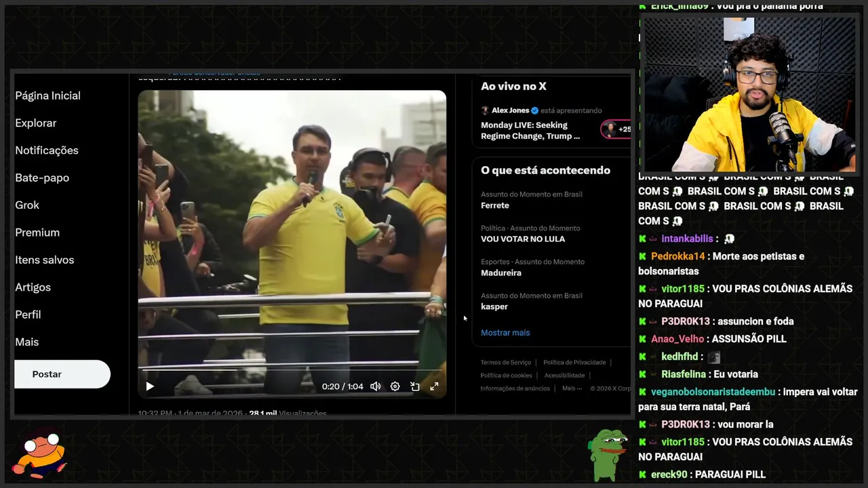Click the 28,1 mil Visualizações count

click(288, 413)
